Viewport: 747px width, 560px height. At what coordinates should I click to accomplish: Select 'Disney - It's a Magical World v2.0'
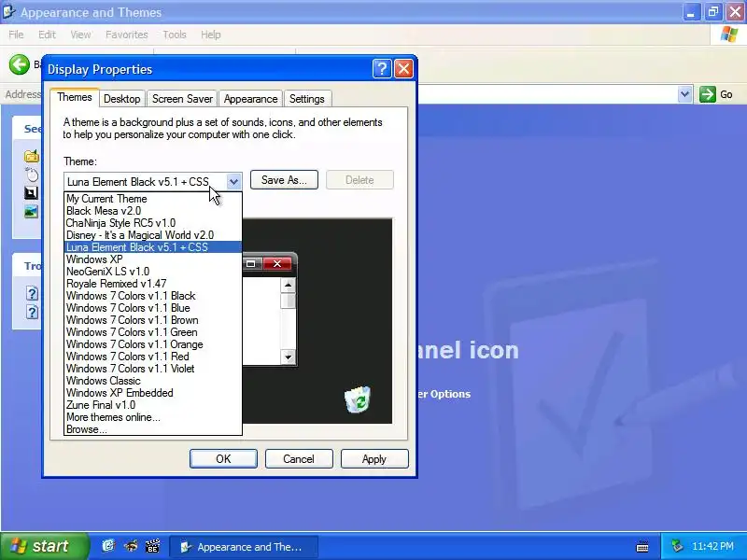(153, 235)
